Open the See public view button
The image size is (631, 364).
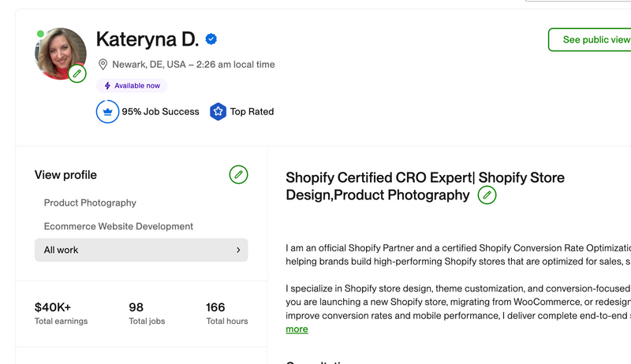pos(589,39)
